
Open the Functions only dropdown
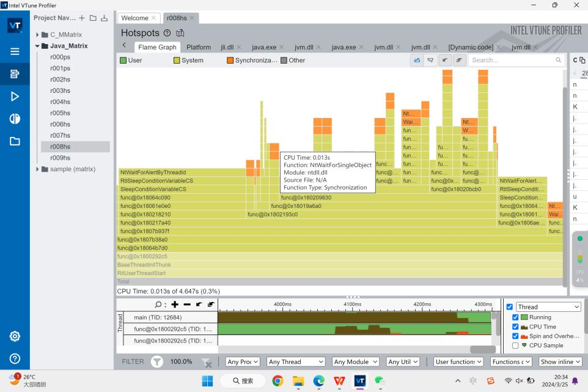point(512,361)
